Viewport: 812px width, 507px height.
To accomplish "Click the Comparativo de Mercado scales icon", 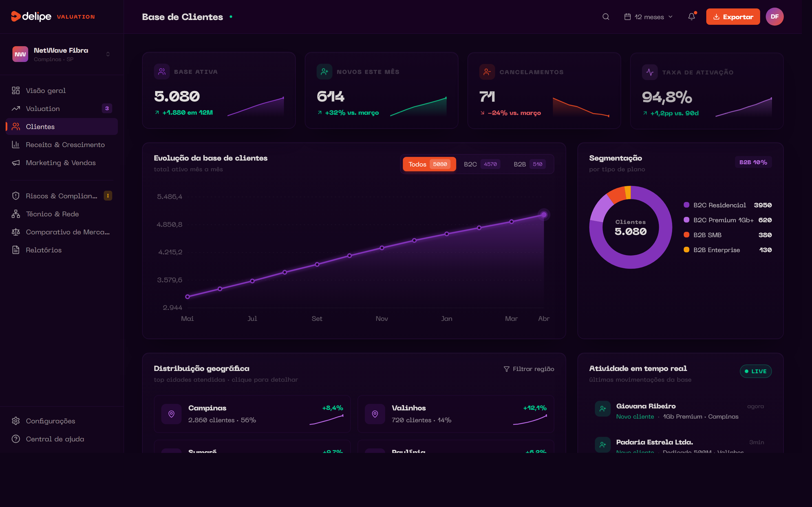I will (x=16, y=232).
